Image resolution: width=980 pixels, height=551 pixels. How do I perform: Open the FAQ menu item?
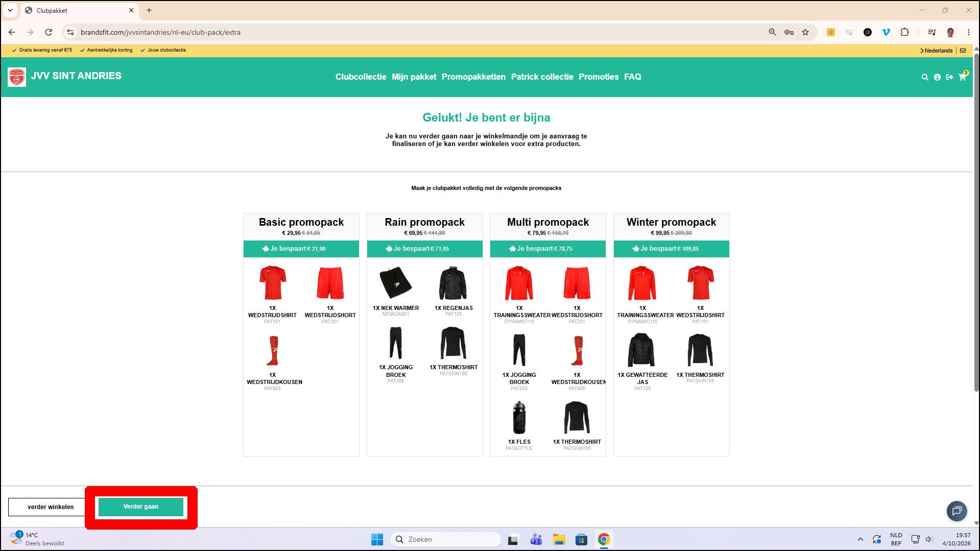click(x=632, y=77)
